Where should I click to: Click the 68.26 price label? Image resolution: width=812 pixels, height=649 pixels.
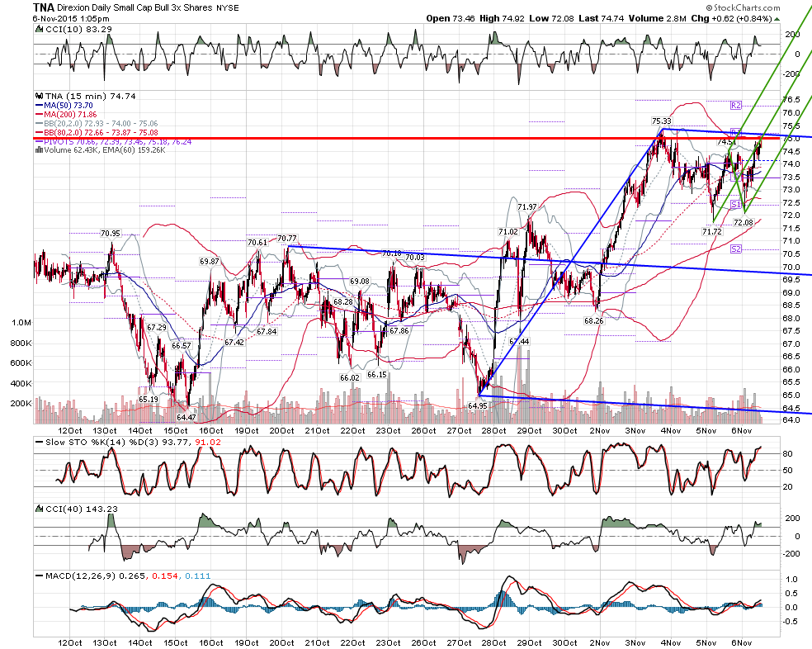pyautogui.click(x=594, y=321)
